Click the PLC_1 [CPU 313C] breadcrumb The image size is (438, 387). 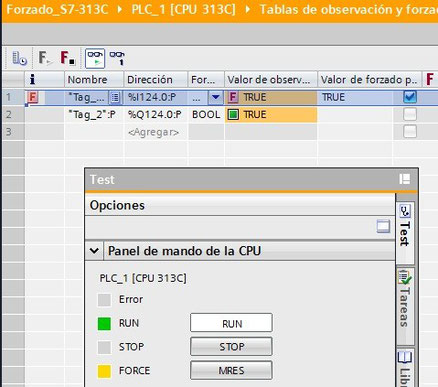(x=183, y=9)
